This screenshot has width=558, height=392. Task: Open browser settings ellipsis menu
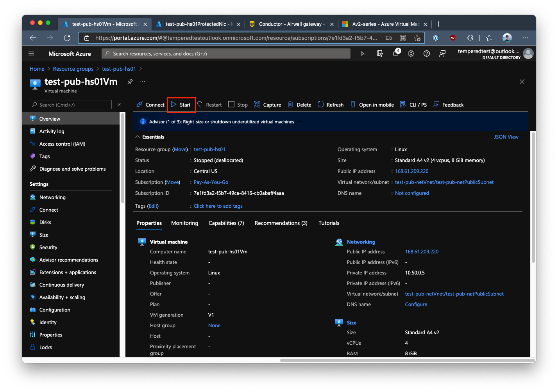(525, 38)
